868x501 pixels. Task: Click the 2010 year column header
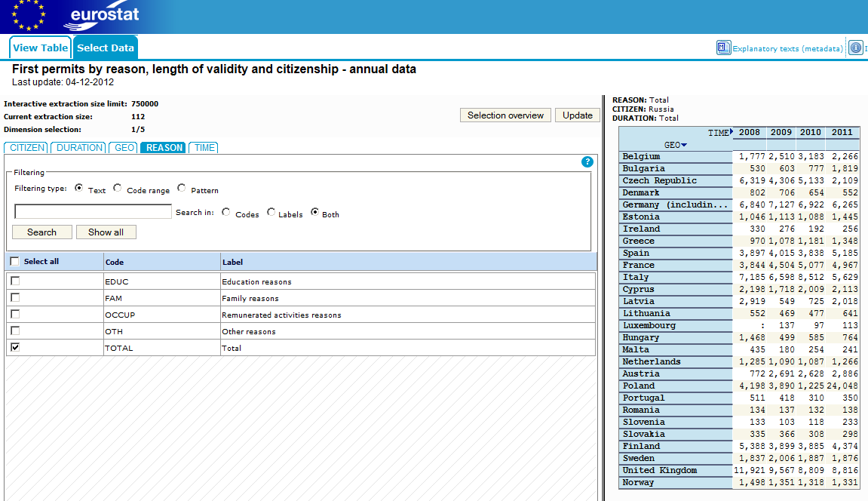click(x=811, y=132)
